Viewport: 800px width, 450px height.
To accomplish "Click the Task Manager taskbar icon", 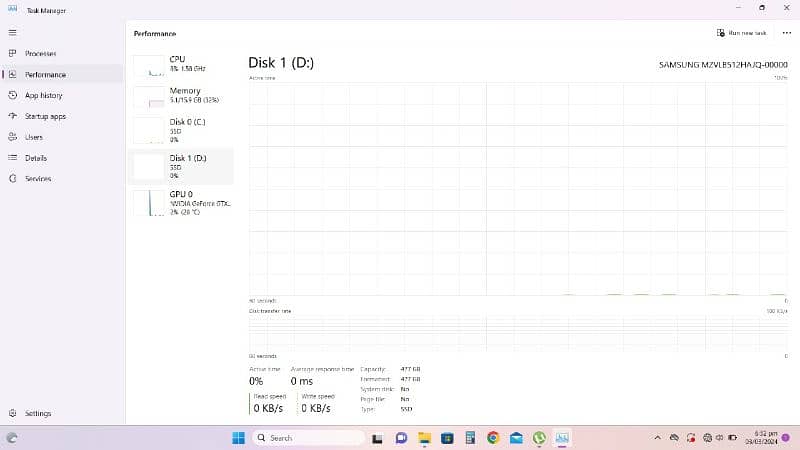I will click(x=562, y=438).
